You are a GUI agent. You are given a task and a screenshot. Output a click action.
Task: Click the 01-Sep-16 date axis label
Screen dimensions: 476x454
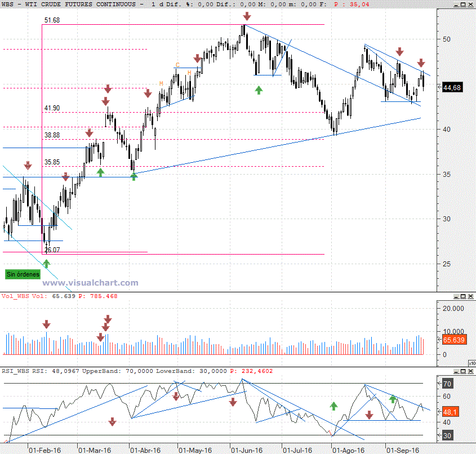403,451
